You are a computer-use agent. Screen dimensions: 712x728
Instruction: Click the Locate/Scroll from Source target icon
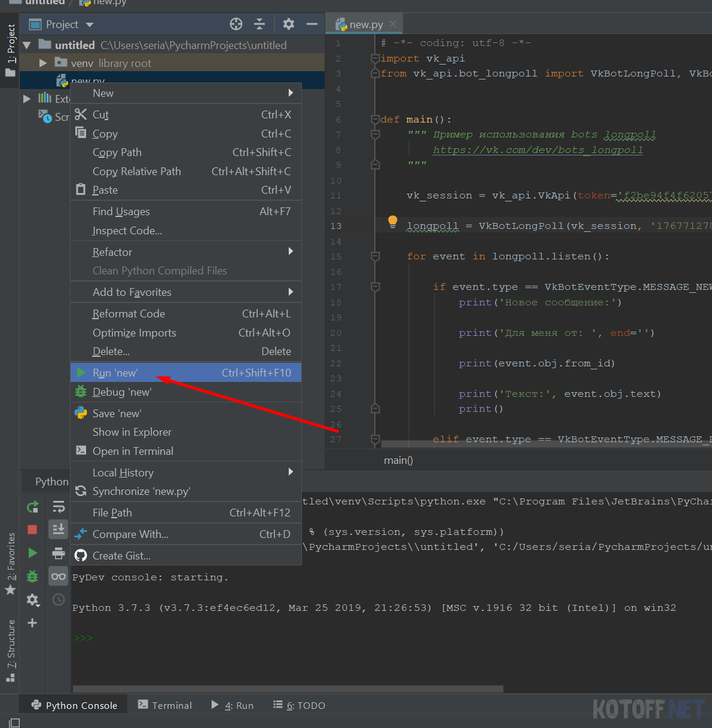[x=236, y=24]
